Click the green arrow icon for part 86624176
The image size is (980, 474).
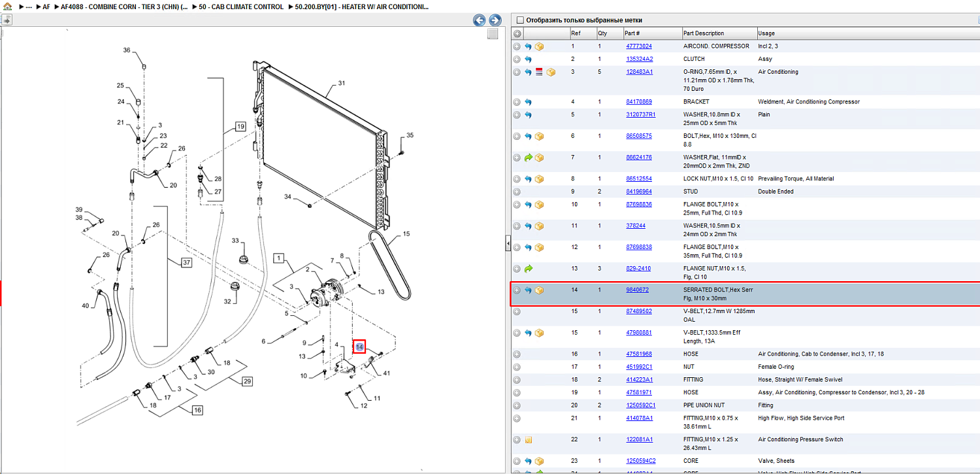[529, 158]
